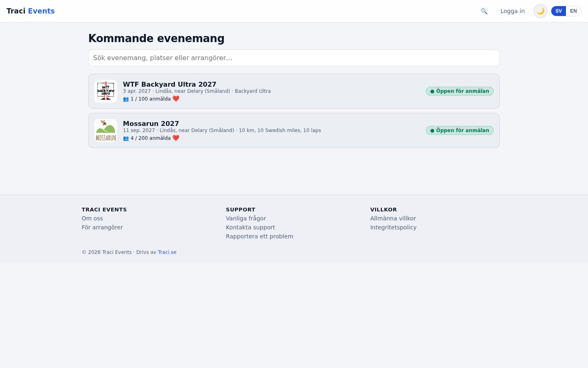This screenshot has width=588, height=368.
Task: Open Rapportera ett problem link
Action: point(259,236)
